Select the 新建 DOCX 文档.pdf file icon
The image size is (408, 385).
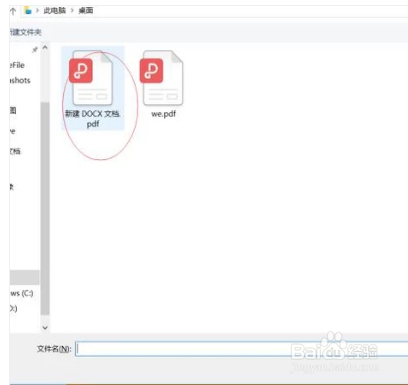[x=91, y=77]
